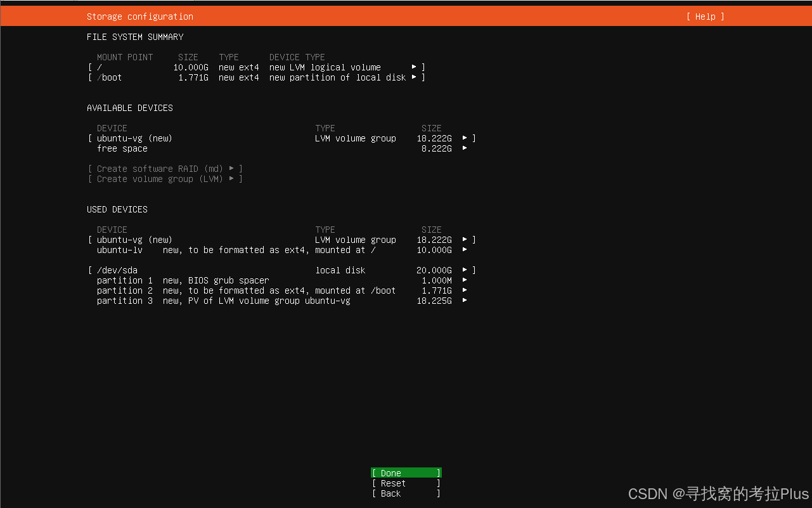Screen dimensions: 812x508
Task: Open Create software RAID (md) option
Action: pos(165,169)
